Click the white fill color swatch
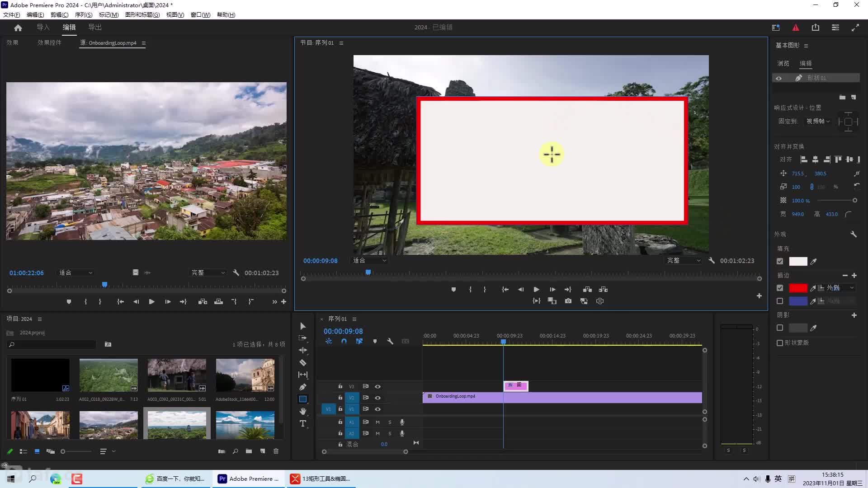 tap(798, 262)
